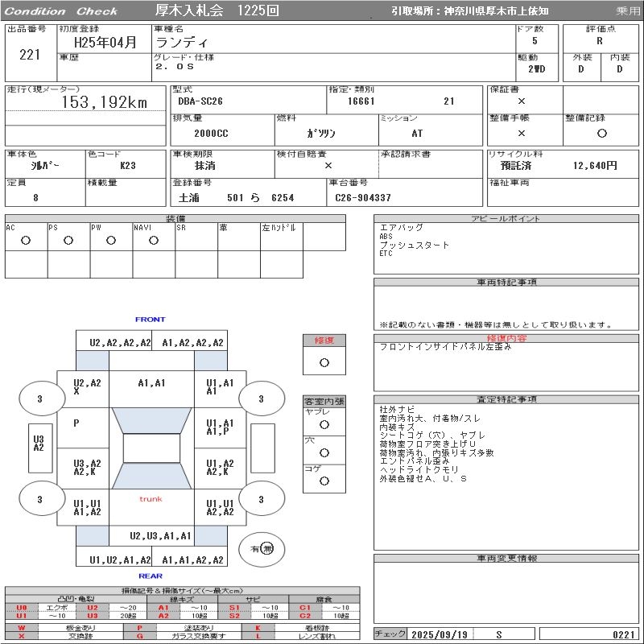Click the 153,192km mileage field

(x=105, y=102)
